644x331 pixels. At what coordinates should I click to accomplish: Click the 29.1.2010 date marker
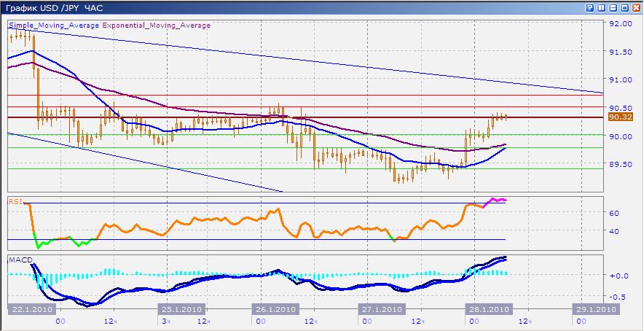click(594, 309)
